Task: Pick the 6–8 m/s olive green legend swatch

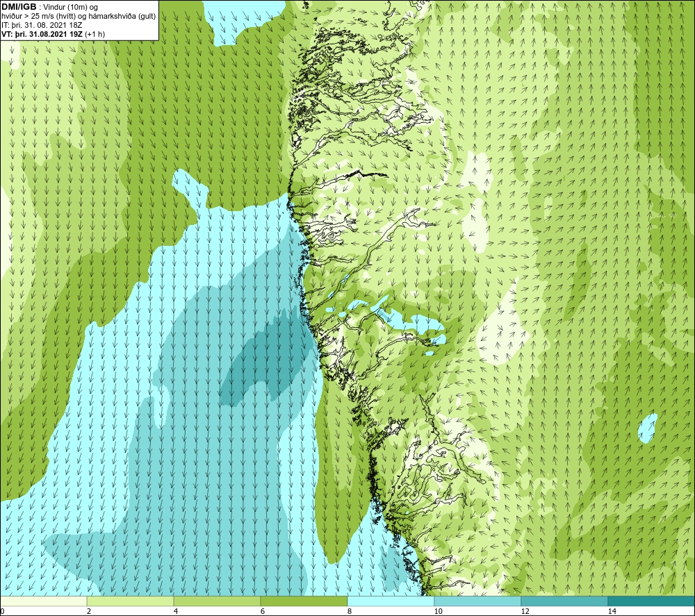Action: click(304, 601)
